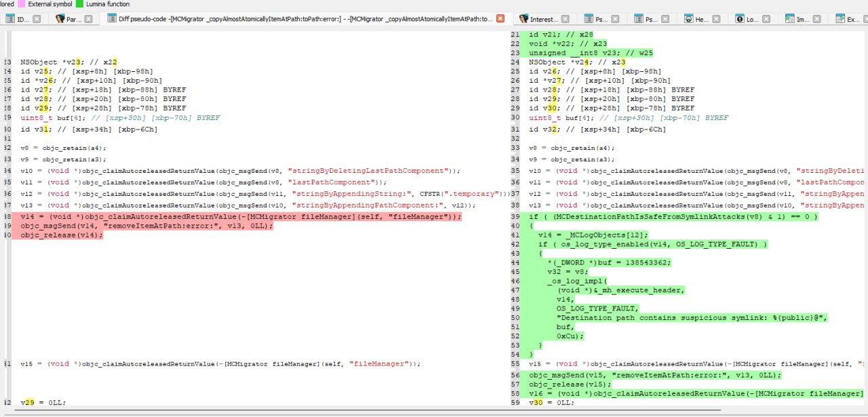Click "v8 = objc_retain(a4);" in left pane

coord(64,148)
